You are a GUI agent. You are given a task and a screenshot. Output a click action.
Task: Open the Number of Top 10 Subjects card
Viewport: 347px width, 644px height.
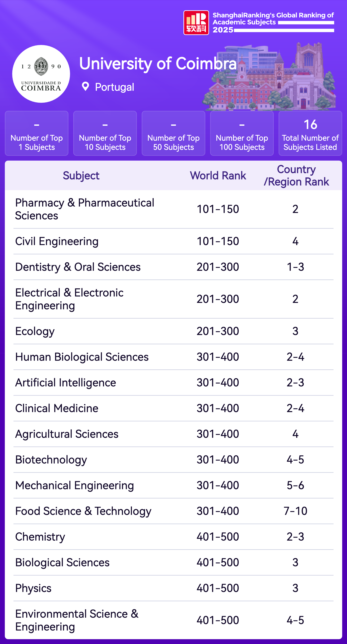click(x=105, y=133)
